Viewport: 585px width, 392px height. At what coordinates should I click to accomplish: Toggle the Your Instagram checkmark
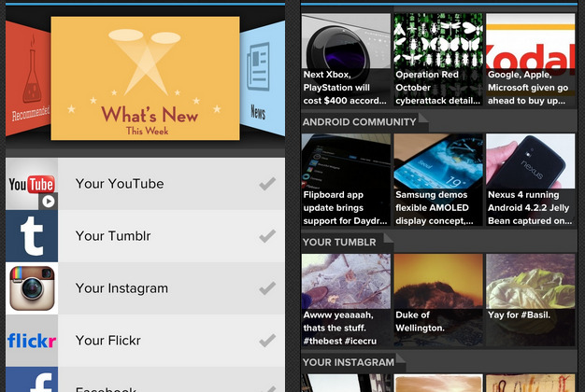(x=267, y=287)
